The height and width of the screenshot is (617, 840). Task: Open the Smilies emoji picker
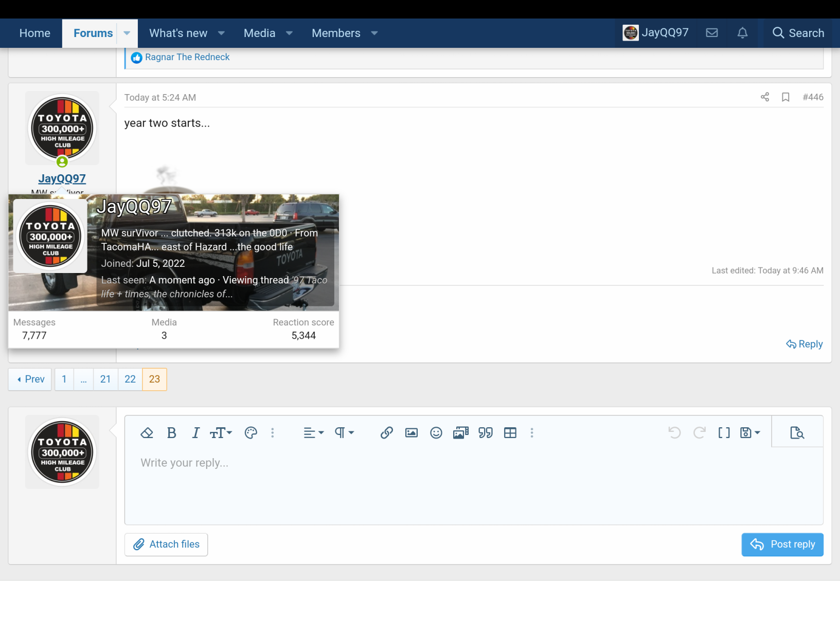[x=436, y=433]
